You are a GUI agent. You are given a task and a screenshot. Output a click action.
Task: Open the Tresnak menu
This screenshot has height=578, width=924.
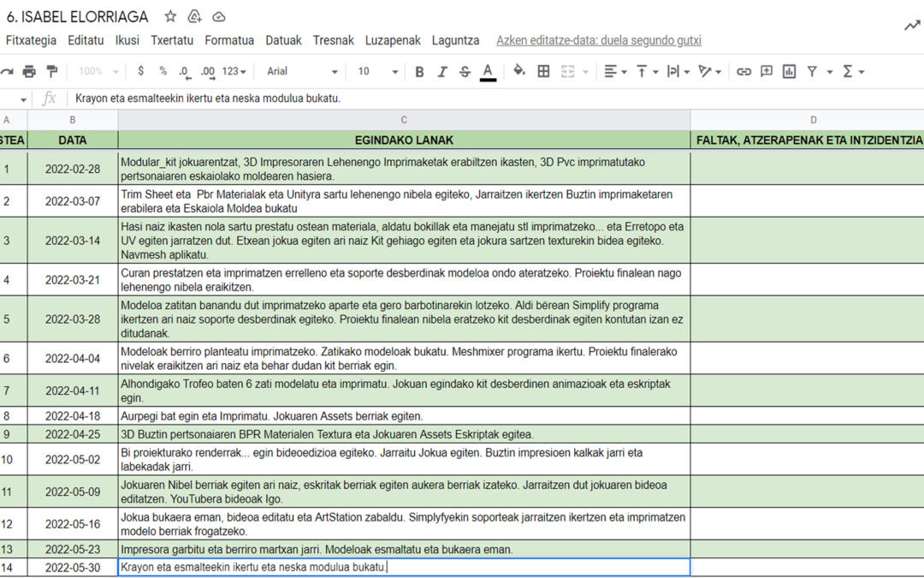[333, 40]
